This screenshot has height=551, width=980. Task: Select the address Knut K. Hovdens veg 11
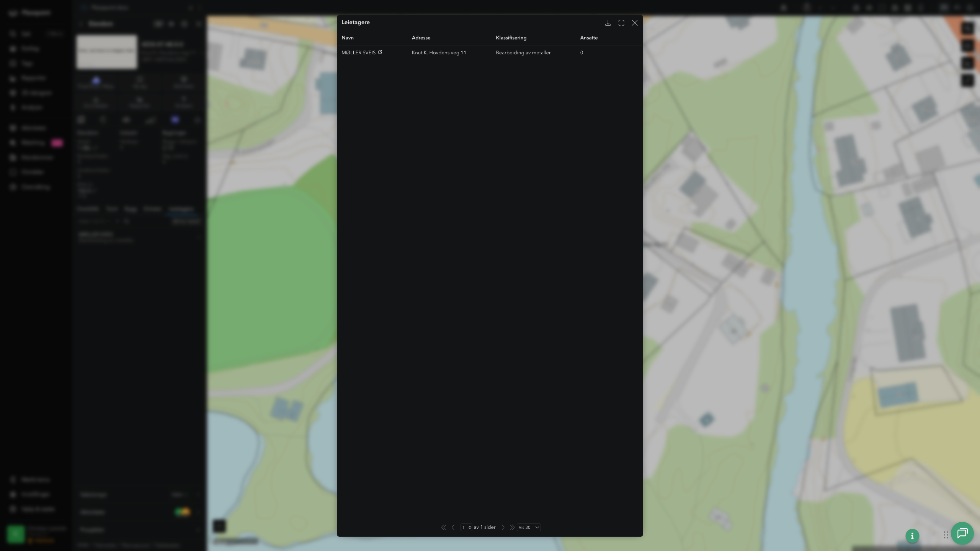pyautogui.click(x=439, y=52)
